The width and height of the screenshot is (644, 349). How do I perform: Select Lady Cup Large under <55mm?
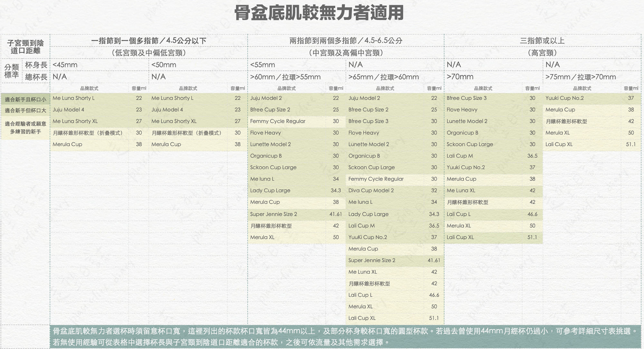point(270,190)
